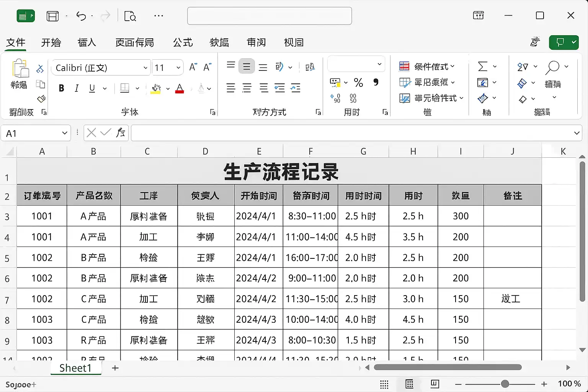Screen dimensions: 588x392
Task: Click the Paste clipboard icon
Action: pos(20,69)
